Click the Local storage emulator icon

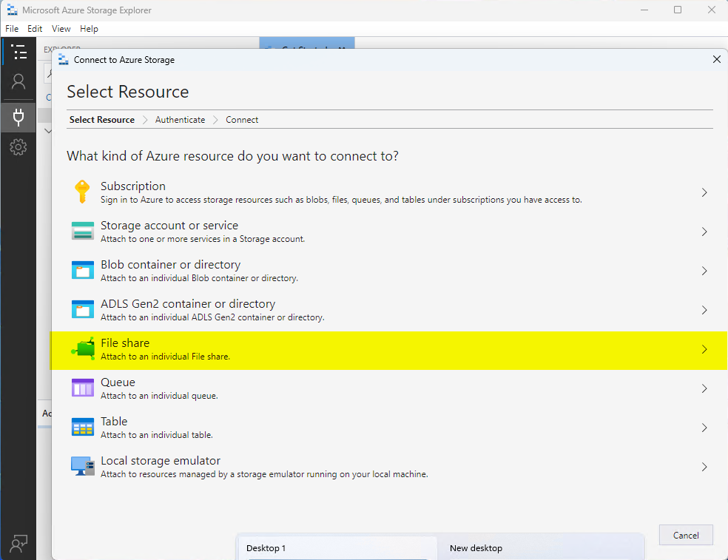click(x=82, y=466)
